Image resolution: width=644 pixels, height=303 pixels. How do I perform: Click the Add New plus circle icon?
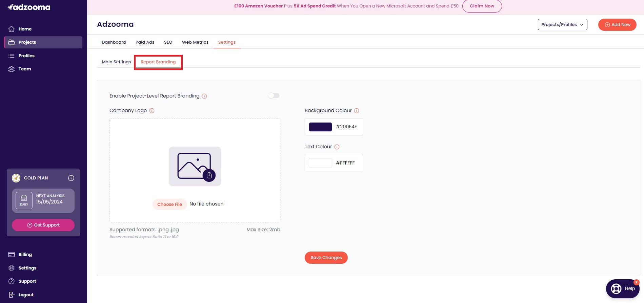tap(607, 25)
